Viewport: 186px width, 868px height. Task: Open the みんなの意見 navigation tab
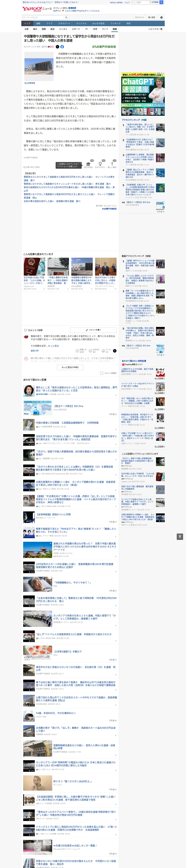tap(98, 24)
